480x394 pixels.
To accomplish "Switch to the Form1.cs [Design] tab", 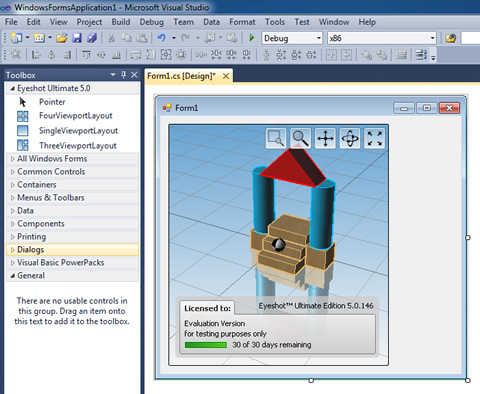I will coord(181,76).
